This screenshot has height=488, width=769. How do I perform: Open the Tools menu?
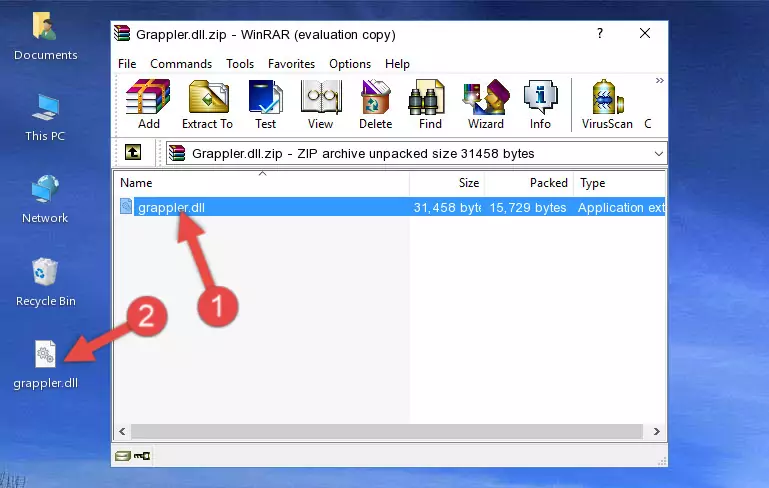pyautogui.click(x=240, y=64)
